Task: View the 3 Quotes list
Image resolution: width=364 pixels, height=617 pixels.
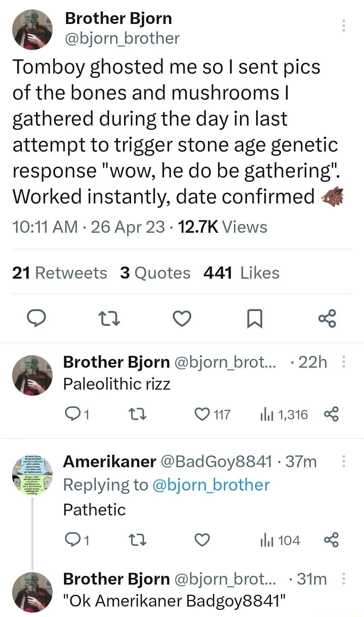Action: [x=155, y=273]
